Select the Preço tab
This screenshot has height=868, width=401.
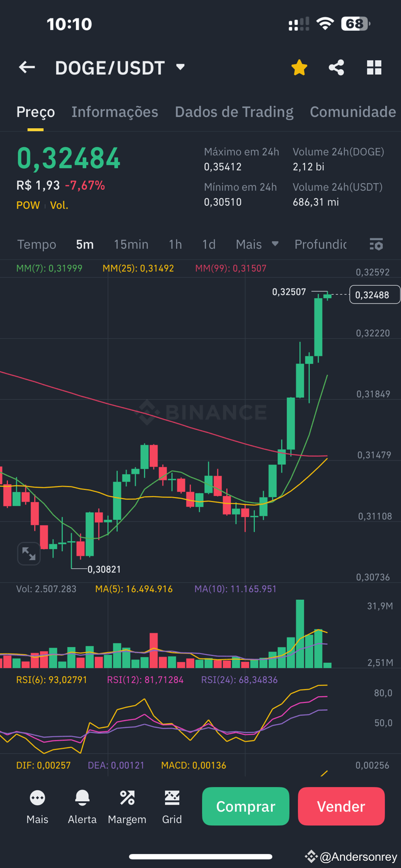coord(36,112)
